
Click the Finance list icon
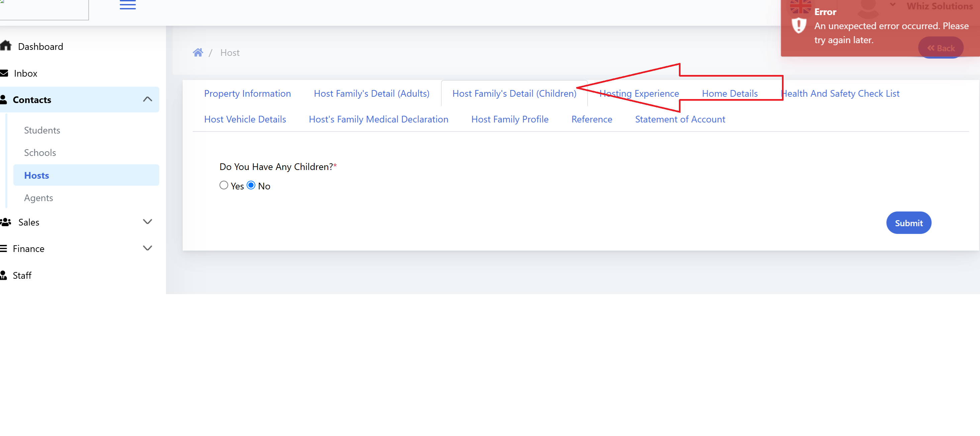click(x=4, y=248)
